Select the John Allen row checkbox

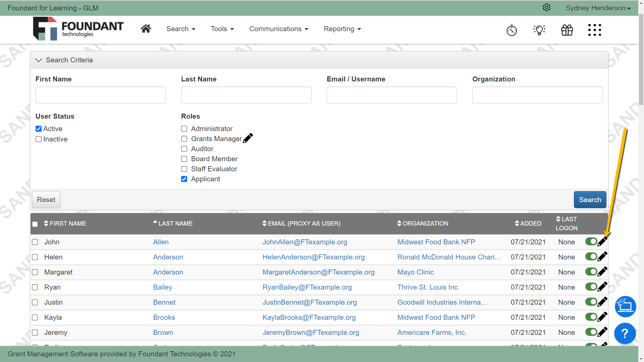(x=35, y=242)
